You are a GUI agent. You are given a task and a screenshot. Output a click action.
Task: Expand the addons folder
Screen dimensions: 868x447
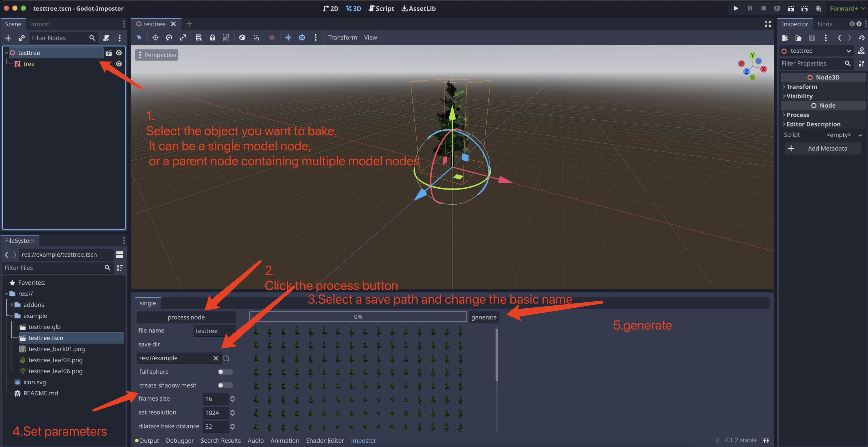click(12, 305)
